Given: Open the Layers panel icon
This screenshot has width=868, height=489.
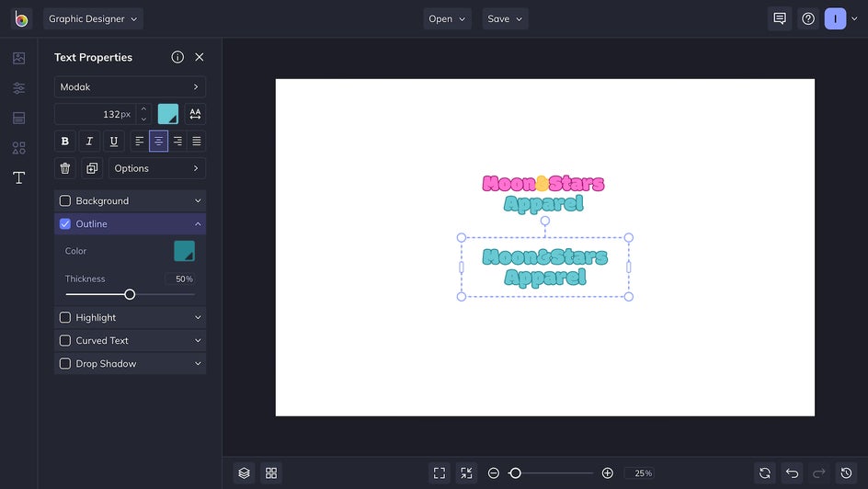Looking at the screenshot, I should click(244, 472).
